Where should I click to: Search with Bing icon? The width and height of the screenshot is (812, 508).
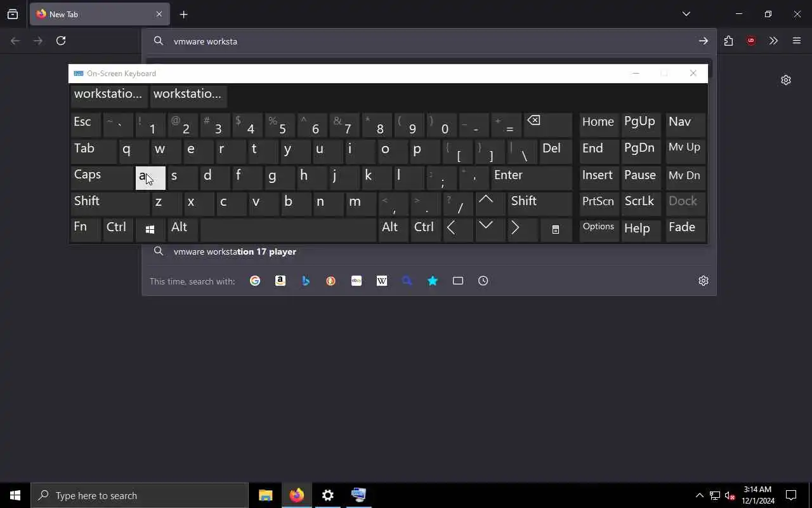pyautogui.click(x=306, y=281)
